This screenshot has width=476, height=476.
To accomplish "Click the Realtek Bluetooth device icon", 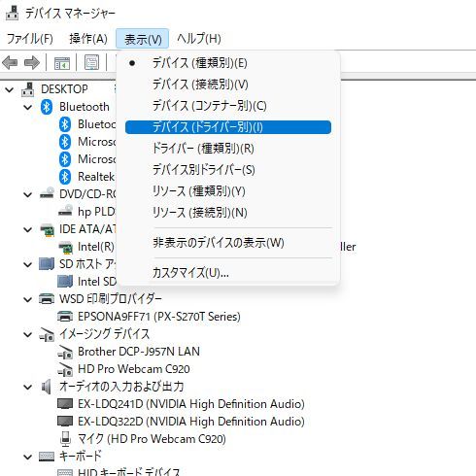I will pyautogui.click(x=65, y=177).
